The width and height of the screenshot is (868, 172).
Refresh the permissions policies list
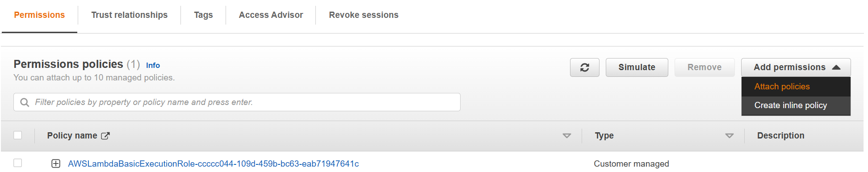(584, 67)
